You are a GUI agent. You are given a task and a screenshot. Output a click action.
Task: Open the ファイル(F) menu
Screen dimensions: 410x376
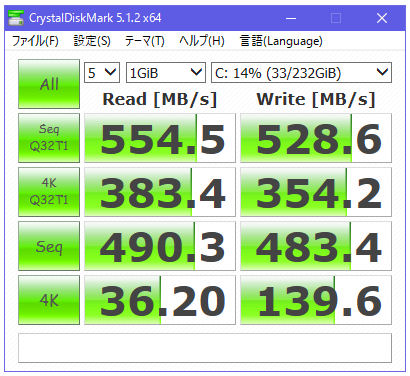click(x=35, y=41)
